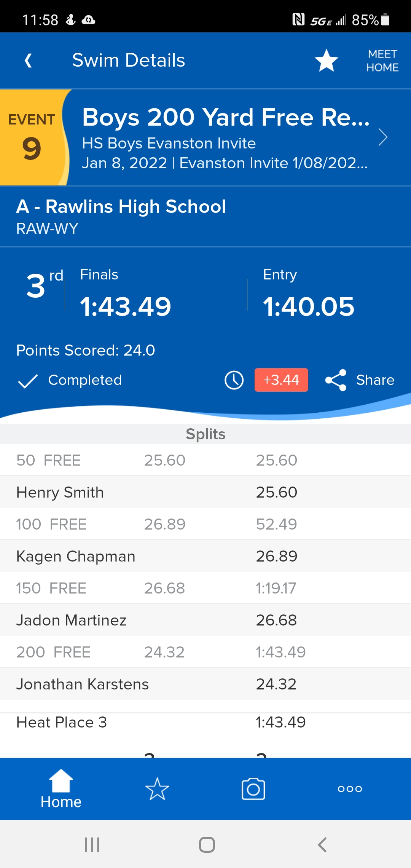Tap the +3.44 time difference badge
The width and height of the screenshot is (411, 868).
point(281,380)
